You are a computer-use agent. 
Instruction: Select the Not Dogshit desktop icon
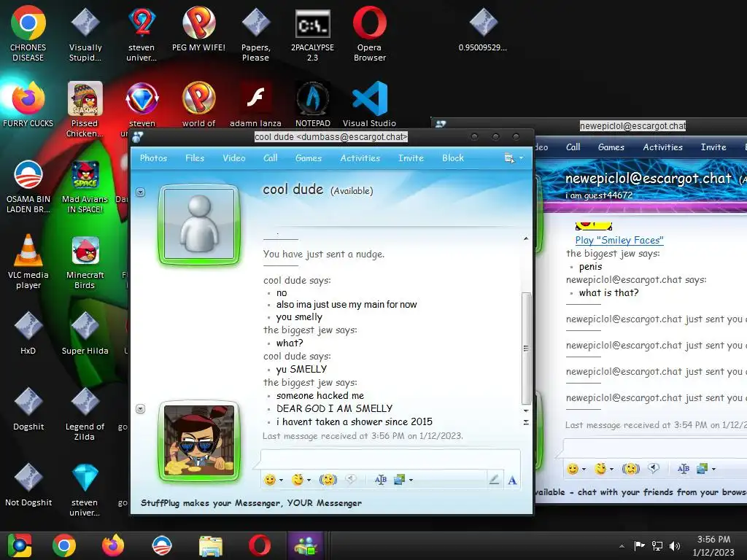coord(28,485)
